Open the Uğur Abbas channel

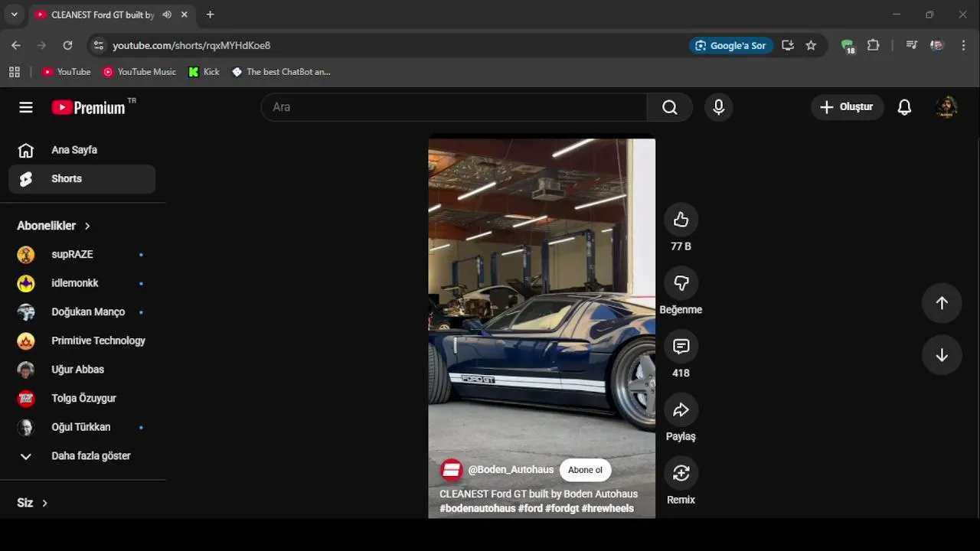[83, 370]
